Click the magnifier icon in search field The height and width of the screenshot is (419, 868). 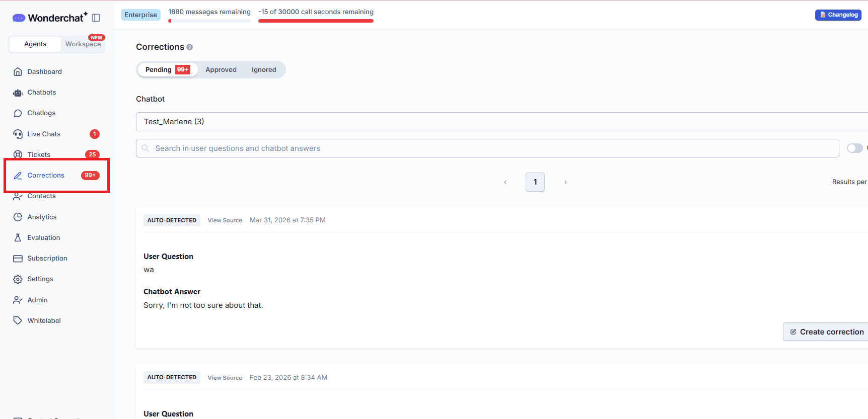click(x=146, y=148)
